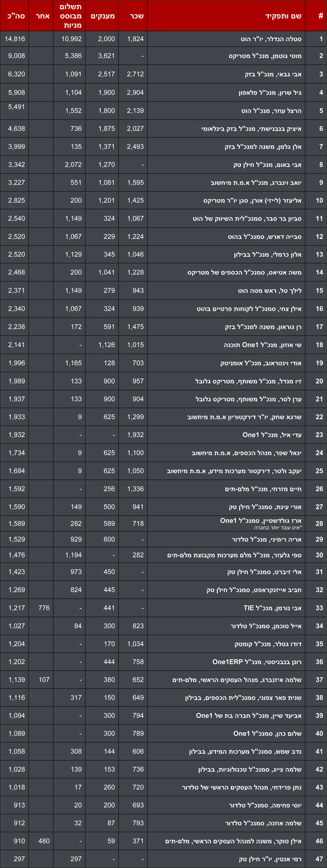Screen dimensions: 327x868
Task: Click the name cell 'עדי אייל, מנכ"ל One1'
Action: pos(272,435)
